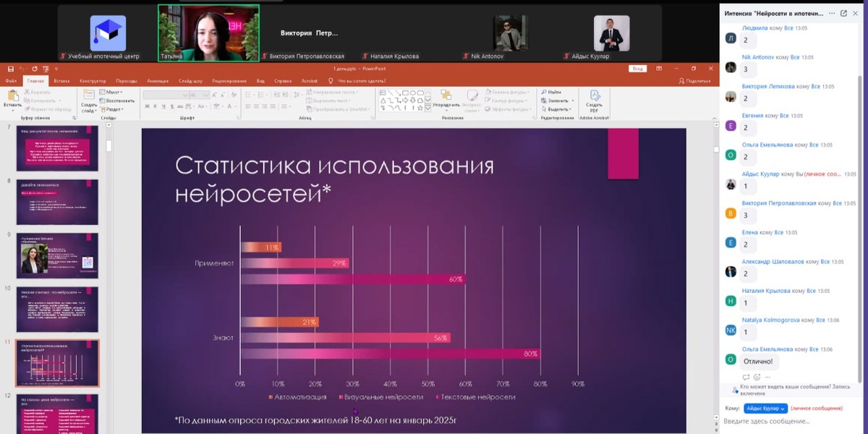The width and height of the screenshot is (868, 434).
Task: Pop out the chat panel window icon
Action: [x=843, y=13]
